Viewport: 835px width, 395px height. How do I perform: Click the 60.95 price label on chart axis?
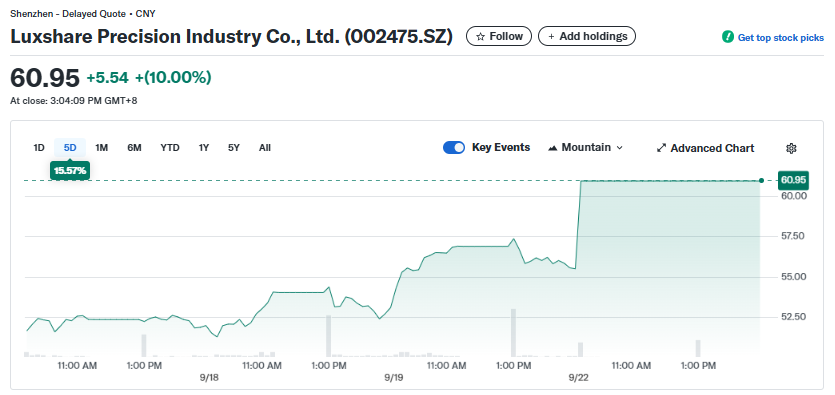tap(793, 180)
